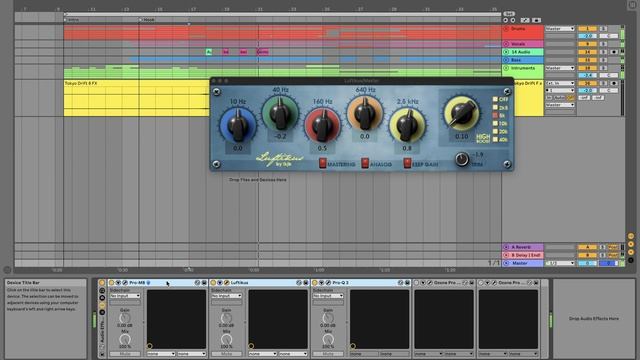Open Luftikus Sidechain No Input dropdown

[x=227, y=296]
